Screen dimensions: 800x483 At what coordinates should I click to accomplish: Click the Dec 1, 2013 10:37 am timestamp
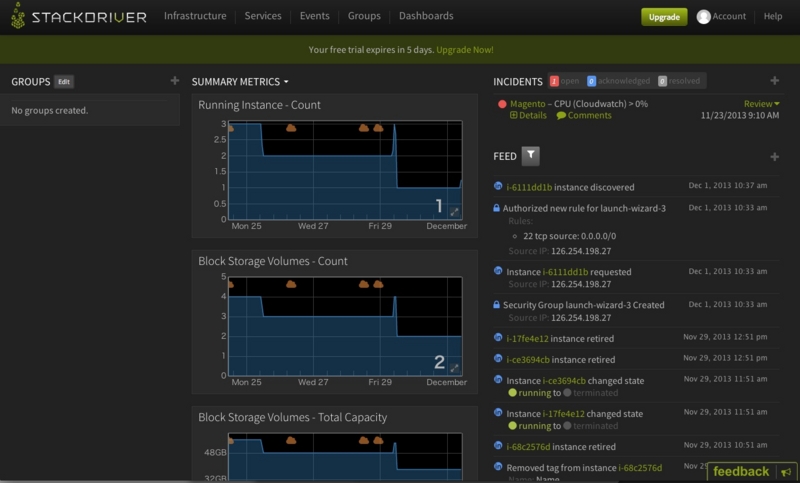[728, 185]
